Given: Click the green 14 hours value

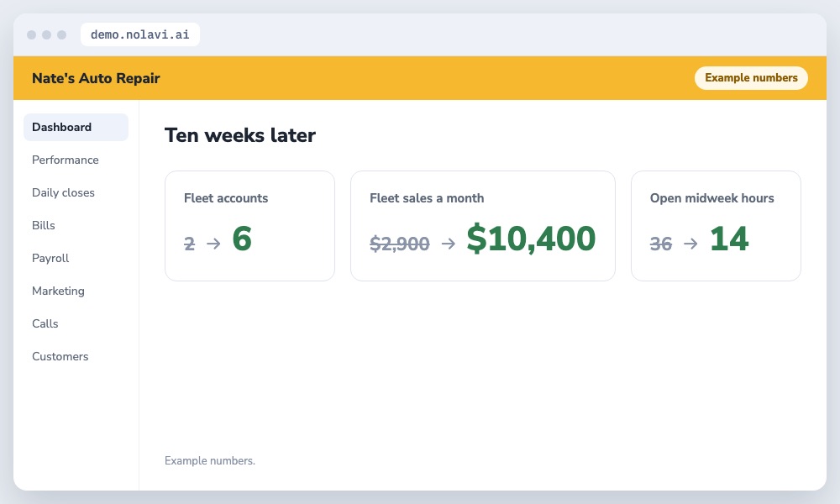Looking at the screenshot, I should [x=729, y=239].
